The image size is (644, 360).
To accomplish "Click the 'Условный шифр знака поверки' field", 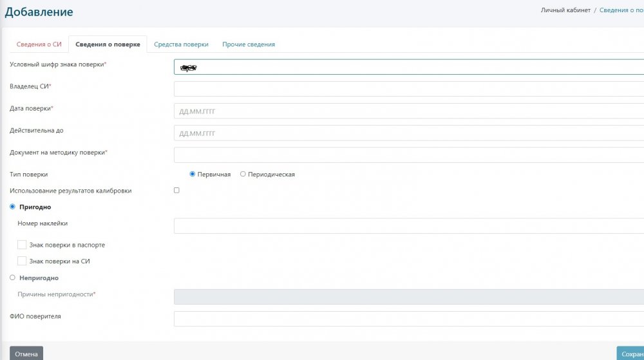I will [409, 67].
